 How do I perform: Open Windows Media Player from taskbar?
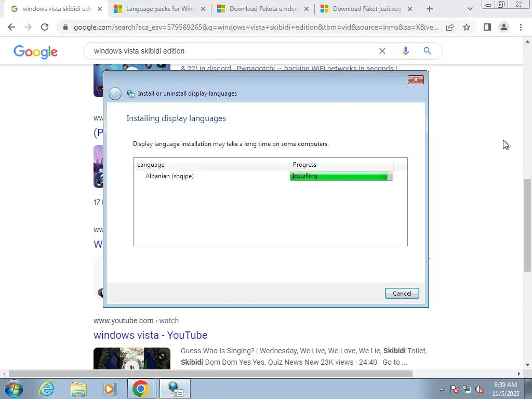coord(110,389)
